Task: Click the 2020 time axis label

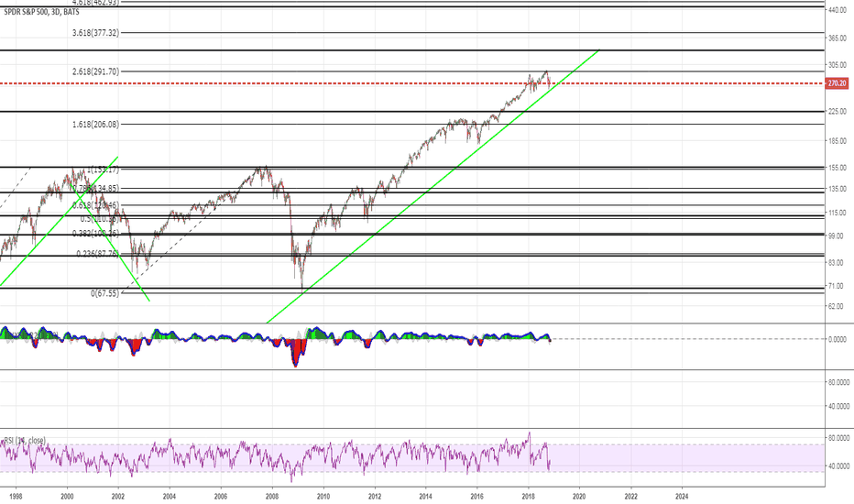Action: click(579, 497)
